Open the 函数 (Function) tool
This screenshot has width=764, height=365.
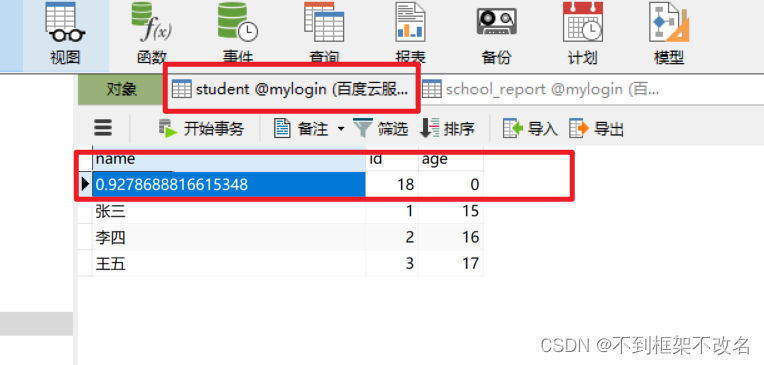point(152,34)
